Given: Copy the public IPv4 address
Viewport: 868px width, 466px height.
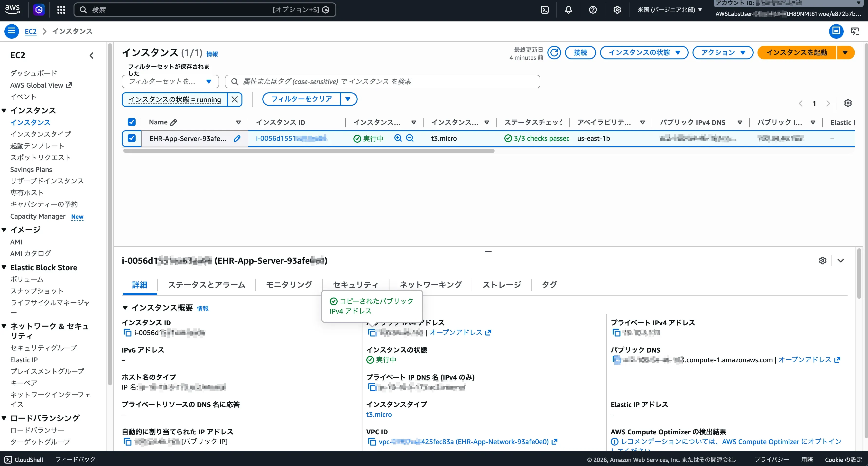Looking at the screenshot, I should pyautogui.click(x=372, y=333).
